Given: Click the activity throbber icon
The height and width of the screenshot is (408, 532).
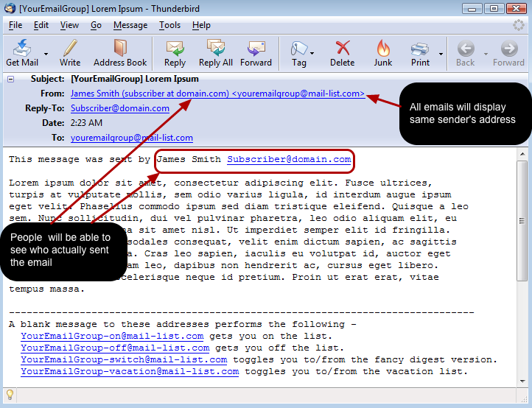Looking at the screenshot, I should click(x=519, y=25).
